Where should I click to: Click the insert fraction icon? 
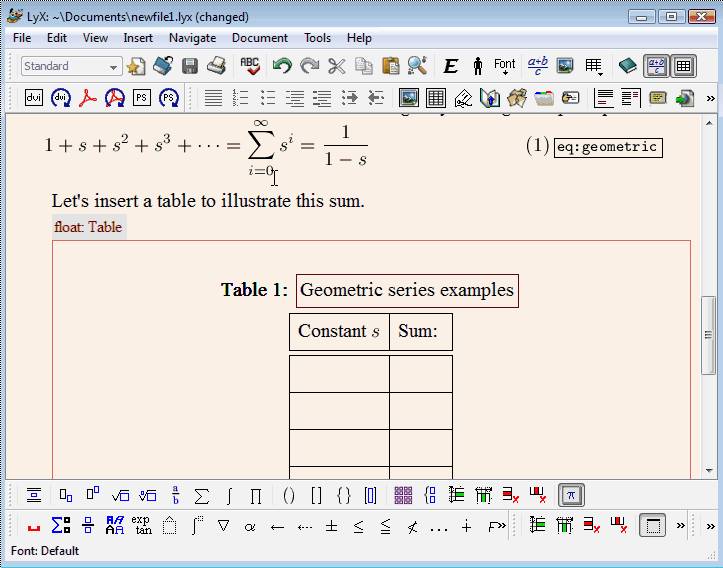[176, 495]
